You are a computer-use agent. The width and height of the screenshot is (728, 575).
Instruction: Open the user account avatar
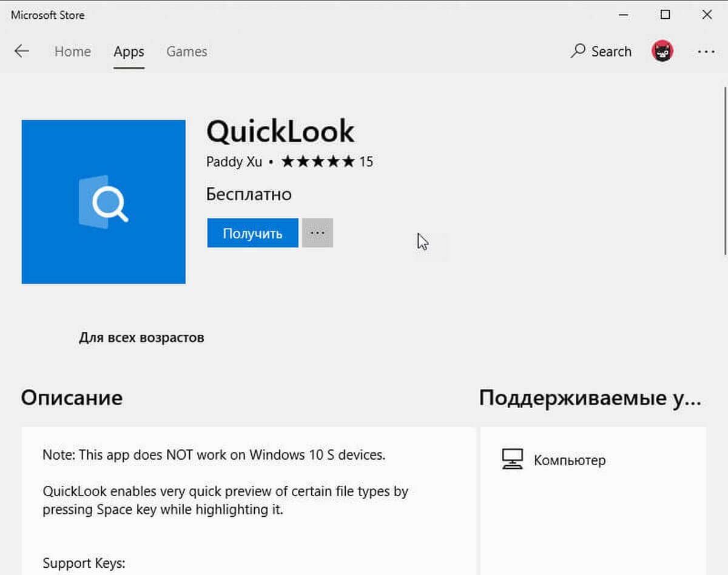click(662, 52)
